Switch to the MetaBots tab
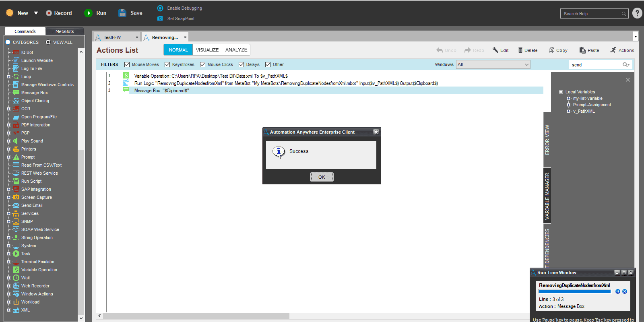Image resolution: width=644 pixels, height=322 pixels. (64, 31)
